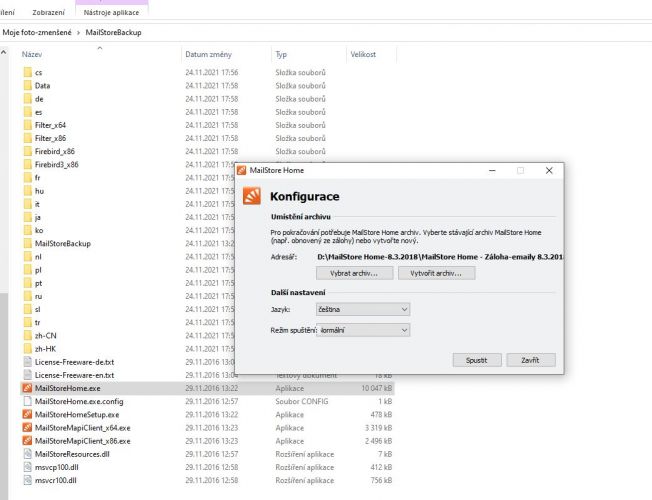Viewport: 652px width, 500px height.
Task: Go to Moje foto-zmenšené in breadcrumb
Action: (x=37, y=32)
